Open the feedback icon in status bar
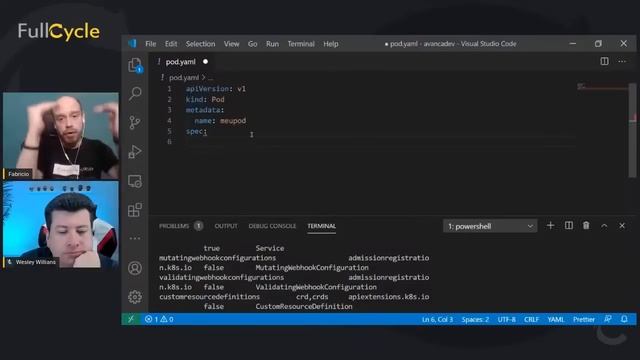Viewport: 640px width, 360px height. (x=608, y=319)
